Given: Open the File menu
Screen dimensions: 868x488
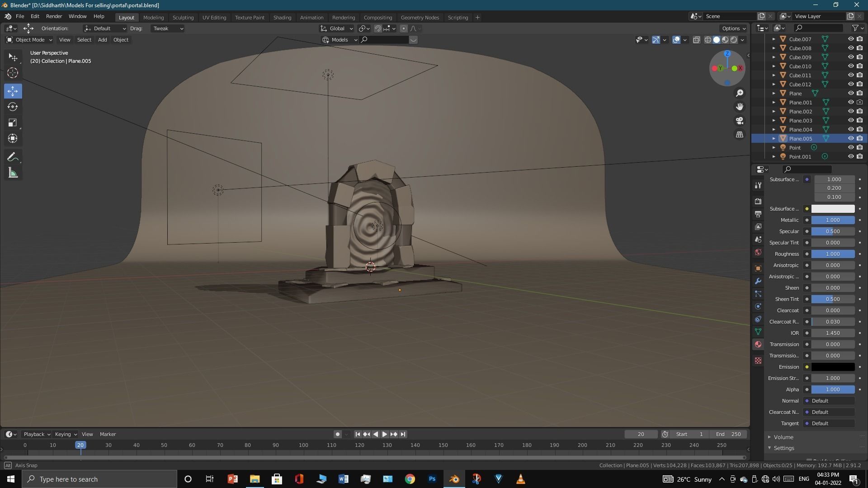Looking at the screenshot, I should (20, 16).
